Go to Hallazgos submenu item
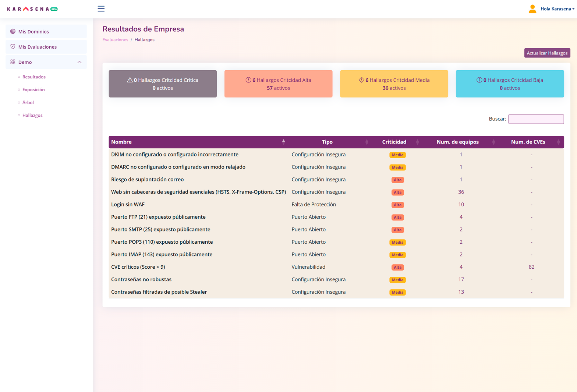577x392 pixels. [x=32, y=116]
